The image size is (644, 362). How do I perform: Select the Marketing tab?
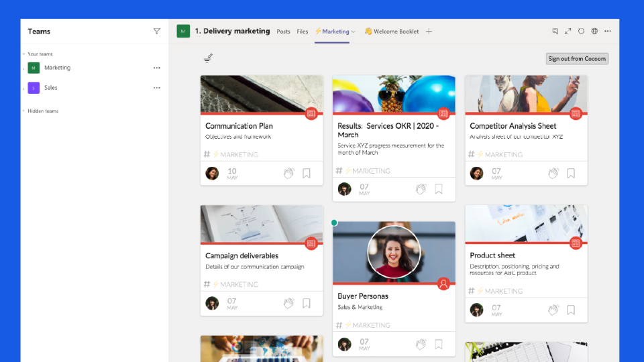(332, 32)
